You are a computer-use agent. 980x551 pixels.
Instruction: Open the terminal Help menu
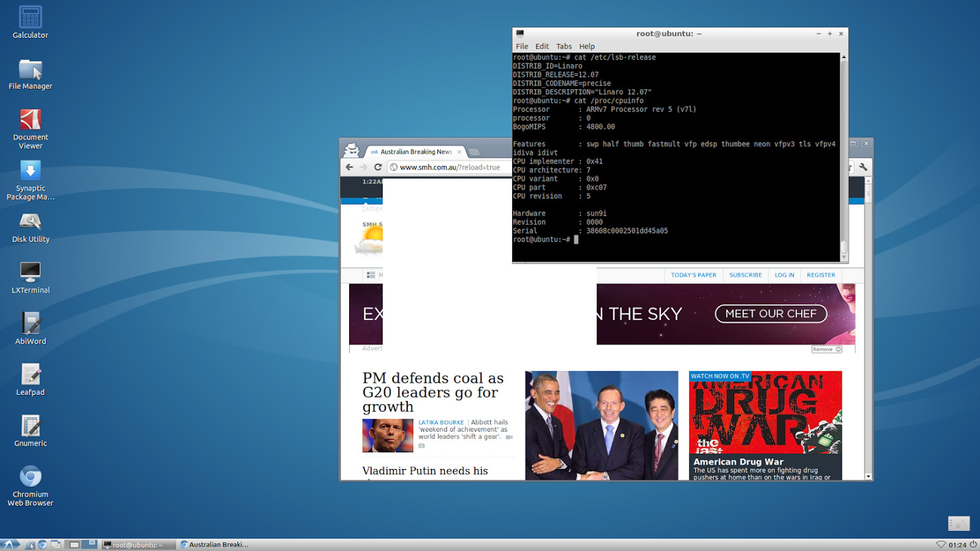click(x=587, y=46)
